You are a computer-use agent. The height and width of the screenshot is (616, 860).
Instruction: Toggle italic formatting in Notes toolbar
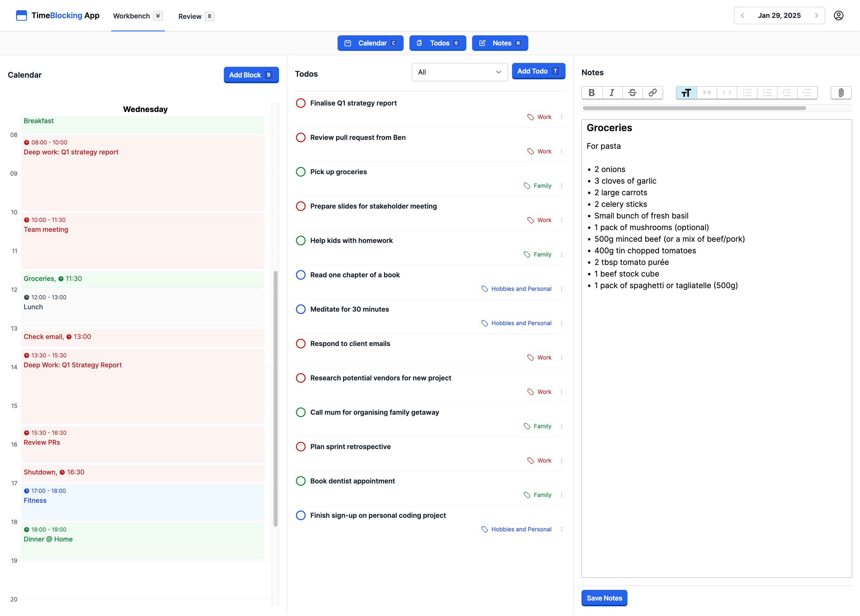point(612,92)
